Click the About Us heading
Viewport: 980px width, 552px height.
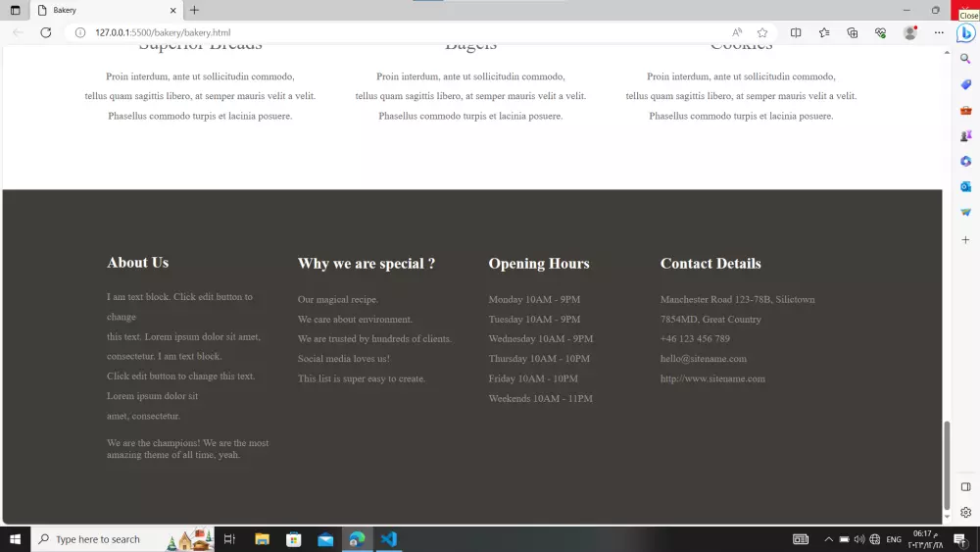[x=137, y=263]
